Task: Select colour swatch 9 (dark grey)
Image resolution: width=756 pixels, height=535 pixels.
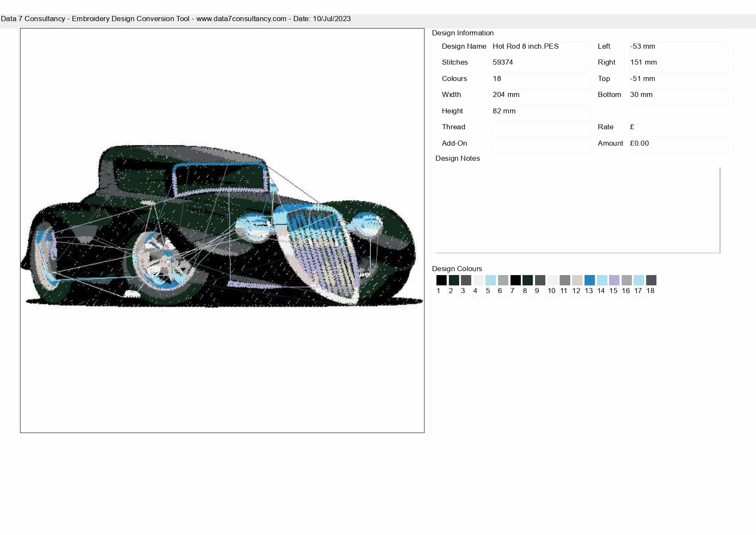Action: pyautogui.click(x=540, y=280)
